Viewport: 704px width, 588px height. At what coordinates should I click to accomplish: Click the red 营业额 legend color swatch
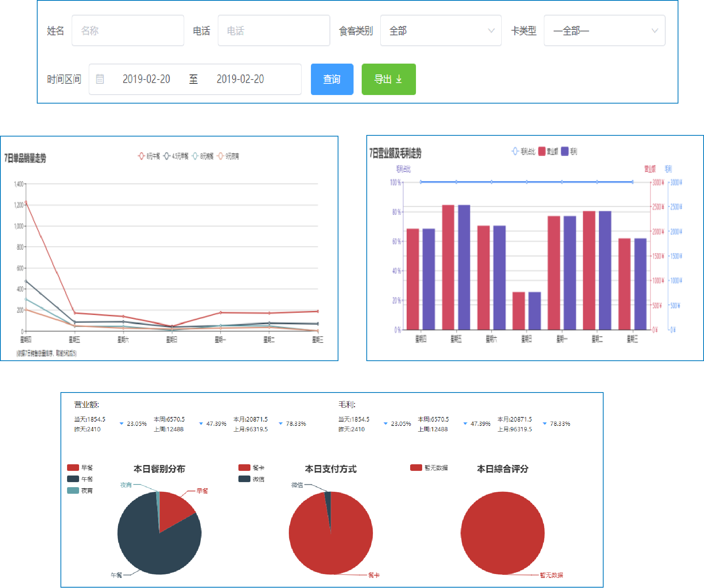click(x=542, y=151)
